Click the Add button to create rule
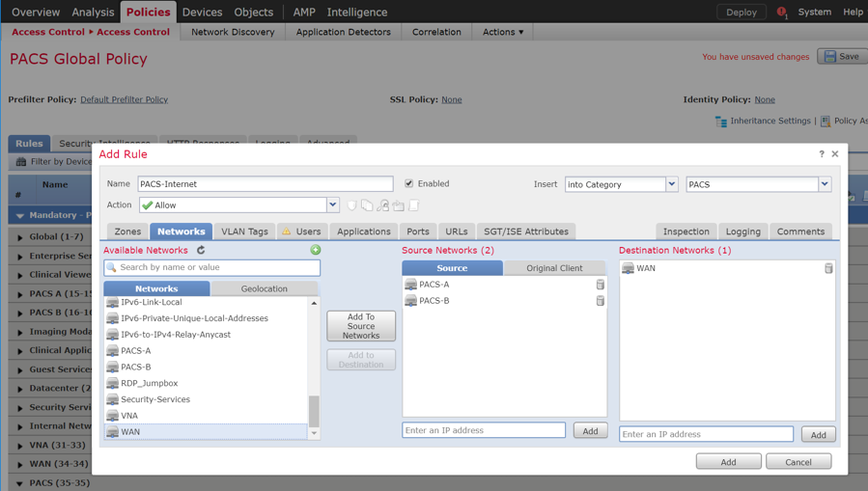Screen dimensions: 868x491 tap(729, 462)
